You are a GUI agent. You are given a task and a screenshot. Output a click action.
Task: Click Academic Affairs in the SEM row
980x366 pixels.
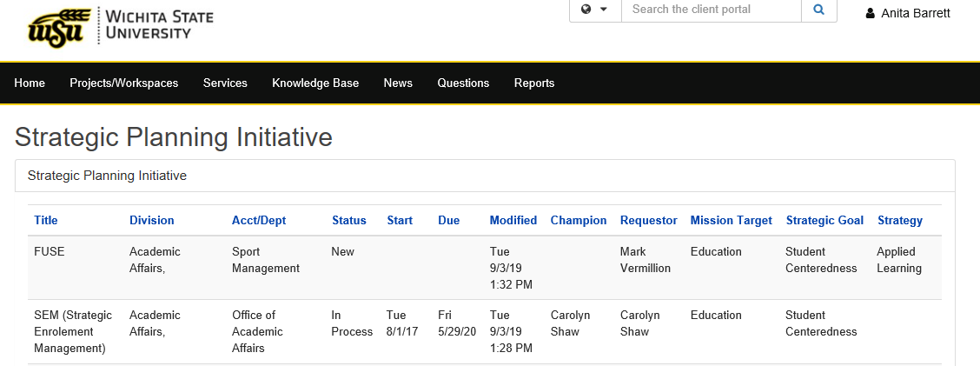point(155,323)
